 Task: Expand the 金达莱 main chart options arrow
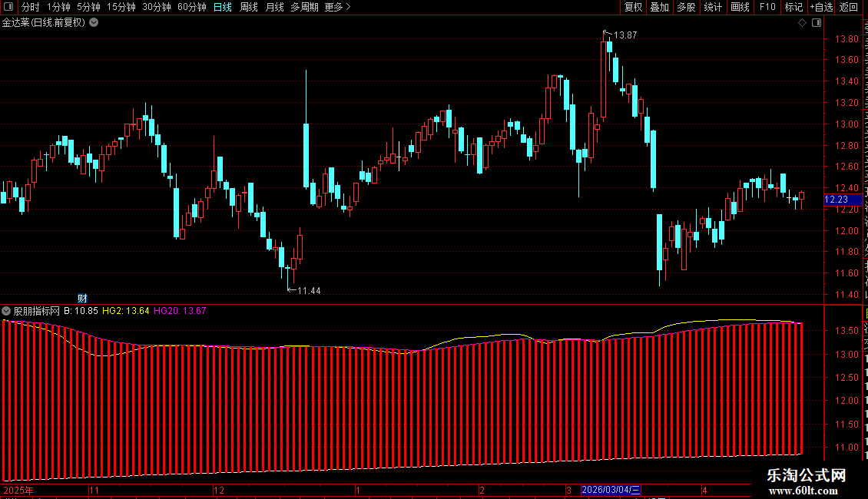[x=94, y=23]
